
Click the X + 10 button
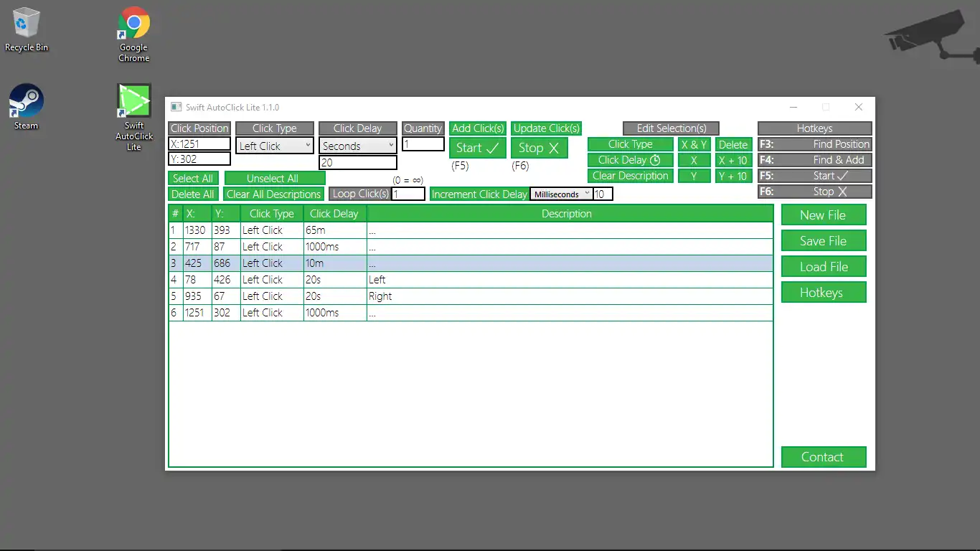tap(733, 160)
